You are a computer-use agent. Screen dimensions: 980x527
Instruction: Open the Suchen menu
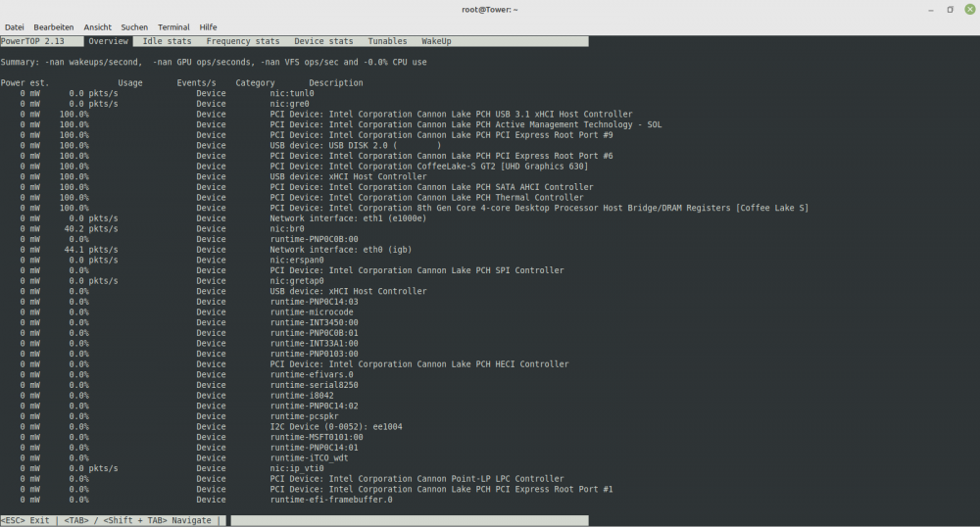[x=134, y=26]
